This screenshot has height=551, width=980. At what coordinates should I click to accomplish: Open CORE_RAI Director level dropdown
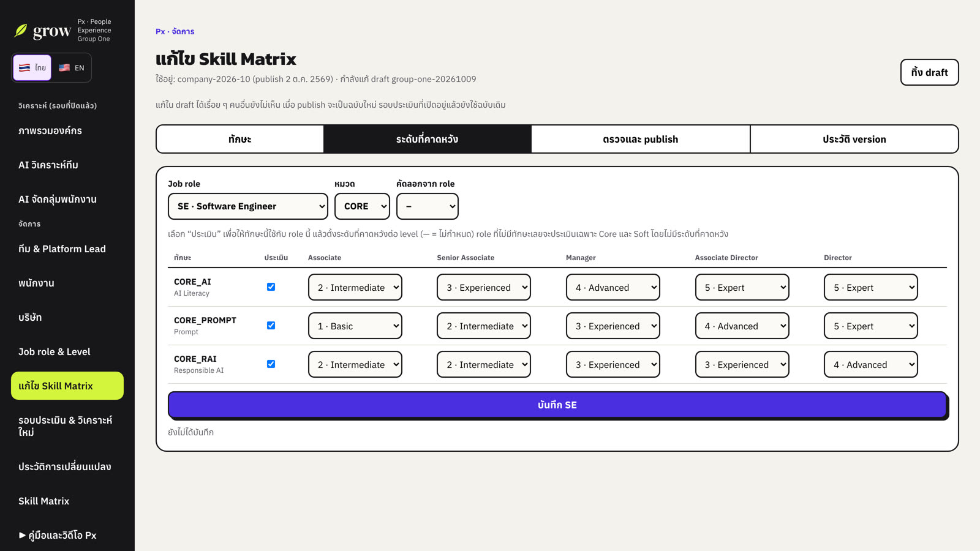871,364
